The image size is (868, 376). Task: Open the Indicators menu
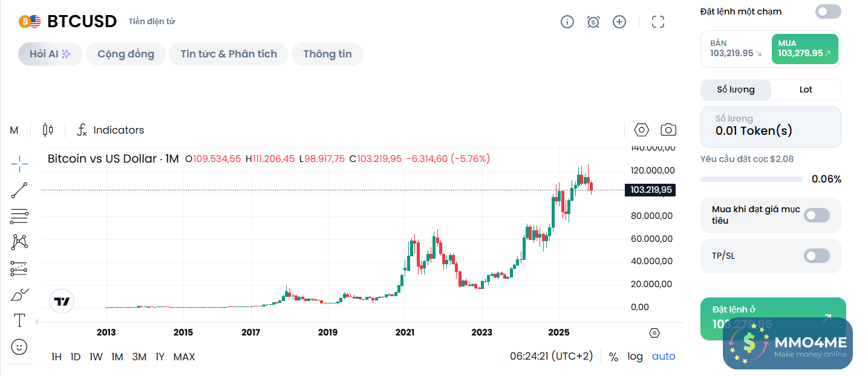110,130
